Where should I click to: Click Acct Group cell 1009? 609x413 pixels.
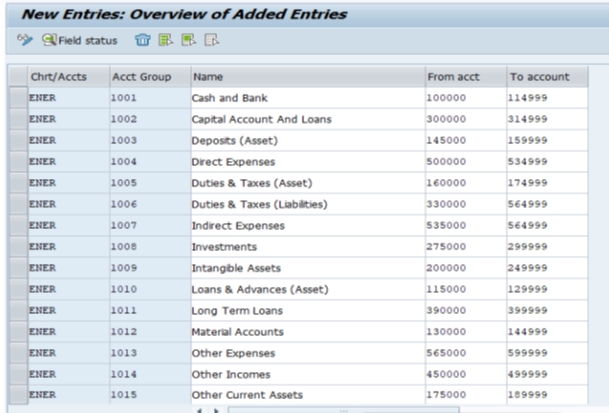pos(150,268)
